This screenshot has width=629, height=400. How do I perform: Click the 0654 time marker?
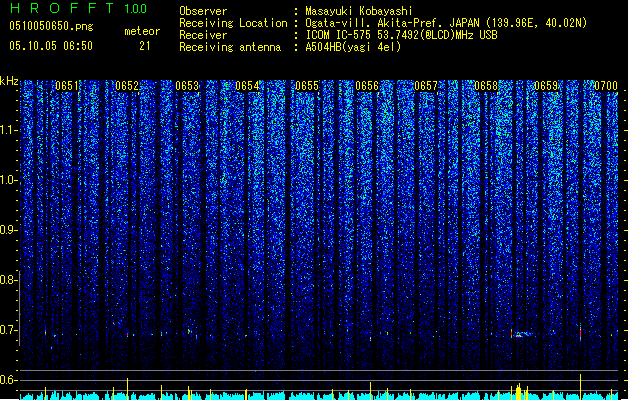click(x=247, y=86)
